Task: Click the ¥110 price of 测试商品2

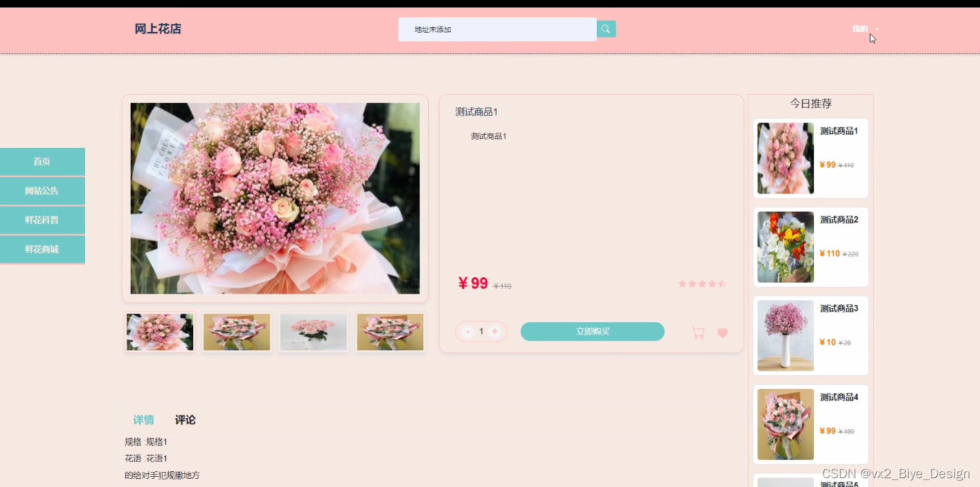Action: point(830,253)
